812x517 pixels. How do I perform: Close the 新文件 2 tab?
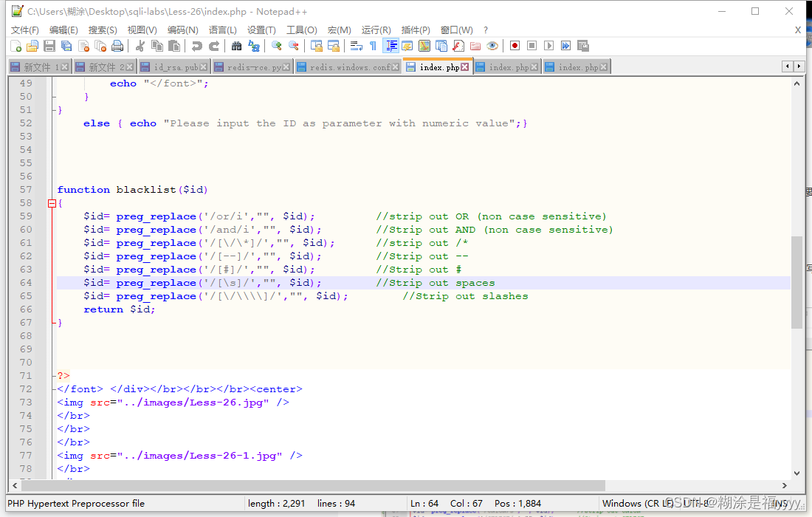[129, 67]
